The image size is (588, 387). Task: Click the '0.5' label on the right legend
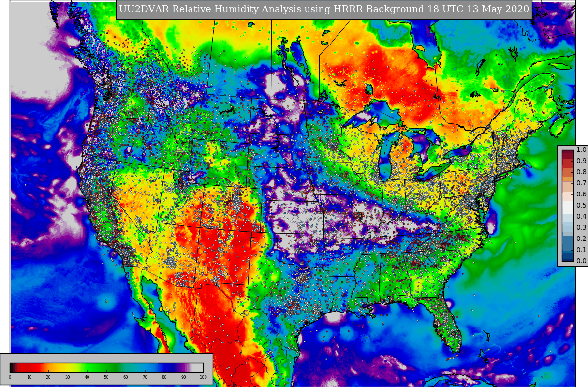[x=581, y=206]
